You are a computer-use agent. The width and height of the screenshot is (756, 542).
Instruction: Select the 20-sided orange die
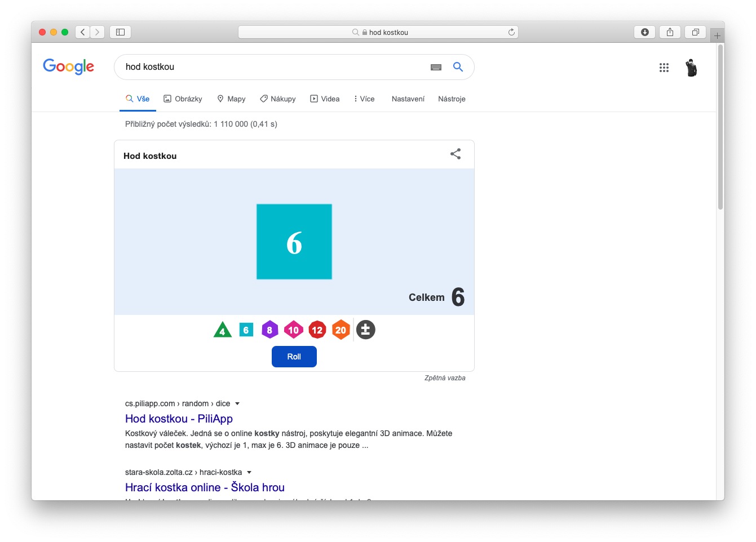point(341,330)
